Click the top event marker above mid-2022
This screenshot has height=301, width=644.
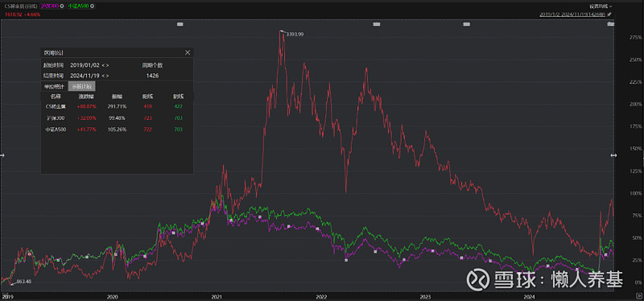[377, 25]
